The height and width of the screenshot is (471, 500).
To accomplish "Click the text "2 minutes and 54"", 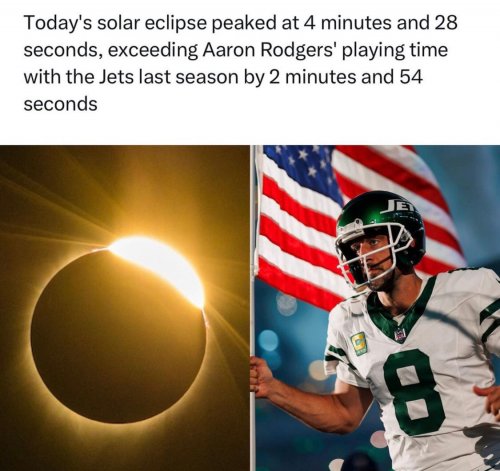I will point(346,77).
